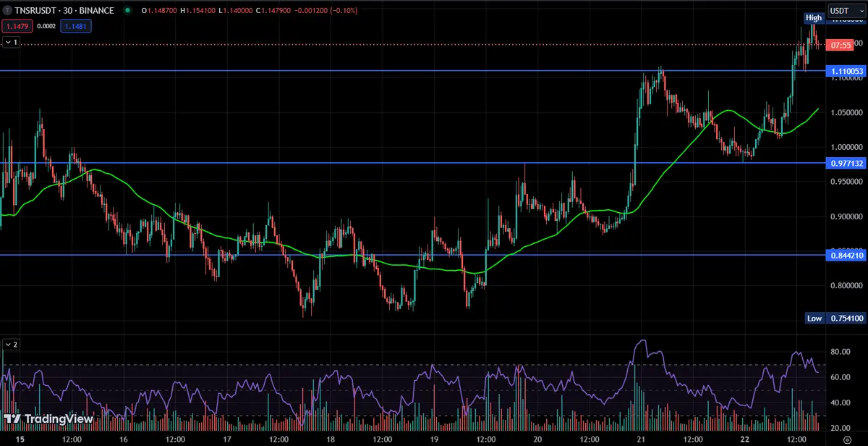Click the 18 date label on time axis
Viewport: 868px width, 446px height.
(331, 439)
